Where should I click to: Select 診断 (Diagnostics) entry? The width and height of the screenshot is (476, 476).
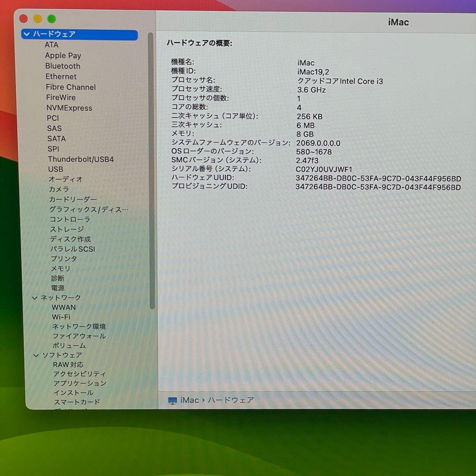(x=58, y=278)
